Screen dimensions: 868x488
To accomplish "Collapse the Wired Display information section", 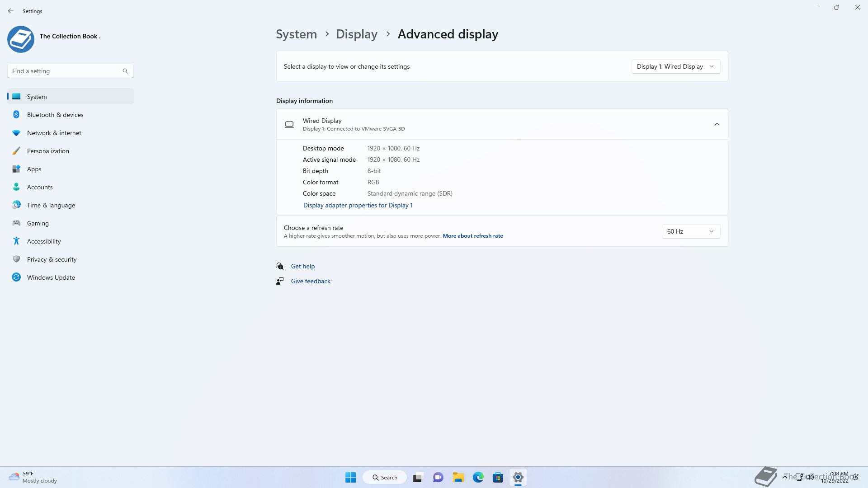I will 717,124.
